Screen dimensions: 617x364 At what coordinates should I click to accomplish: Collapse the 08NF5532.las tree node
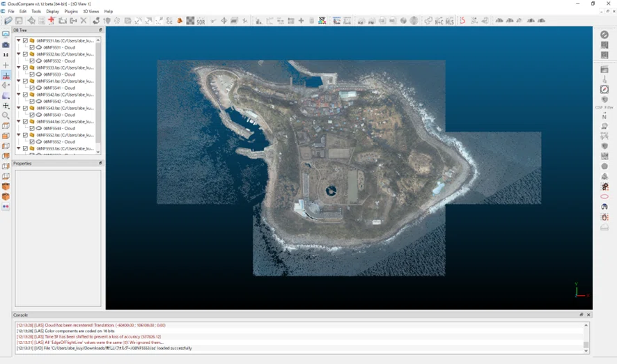tap(19, 54)
